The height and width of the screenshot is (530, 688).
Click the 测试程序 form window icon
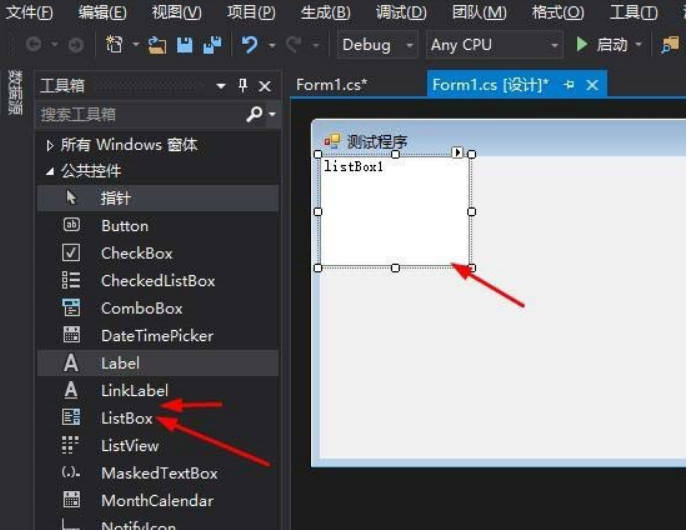[x=332, y=141]
